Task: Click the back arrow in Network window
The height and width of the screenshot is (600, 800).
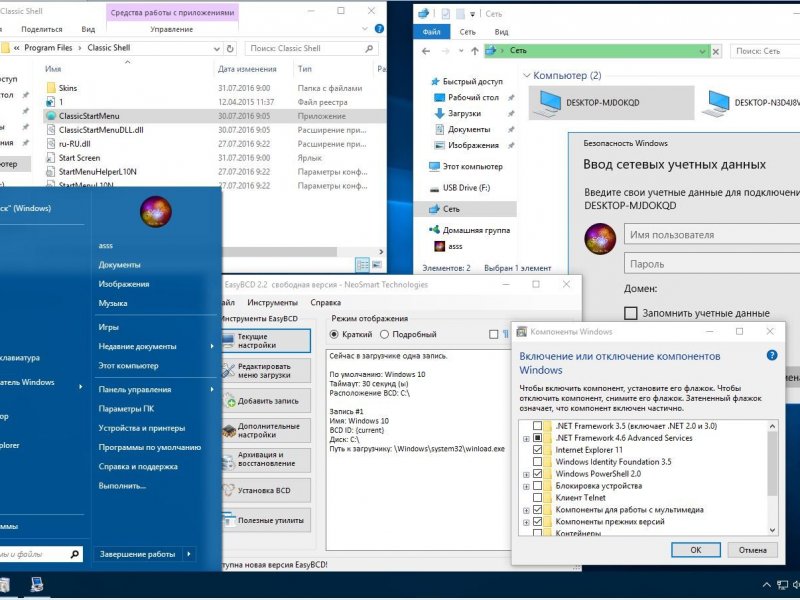Action: (426, 51)
